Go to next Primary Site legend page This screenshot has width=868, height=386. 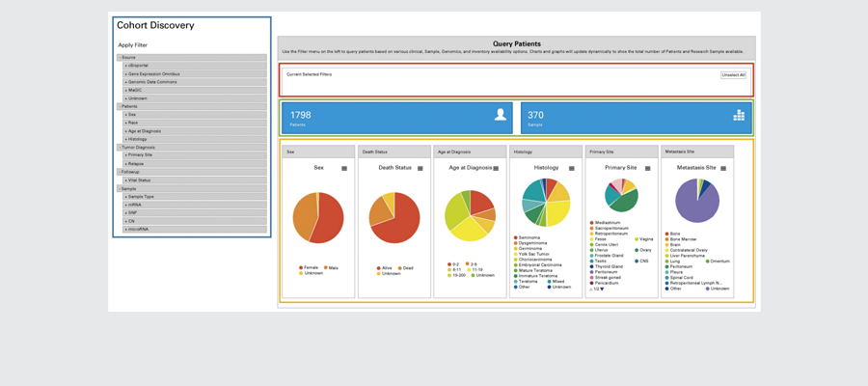pos(603,288)
